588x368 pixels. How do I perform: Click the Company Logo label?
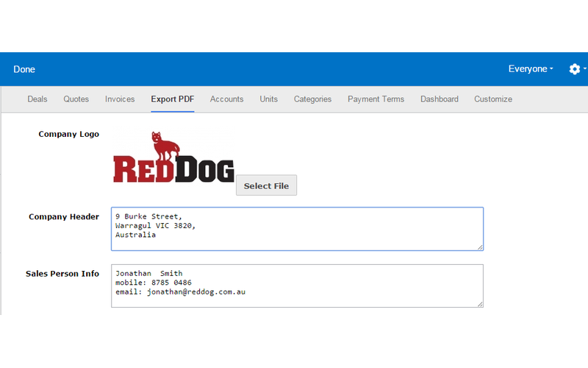pyautogui.click(x=68, y=135)
